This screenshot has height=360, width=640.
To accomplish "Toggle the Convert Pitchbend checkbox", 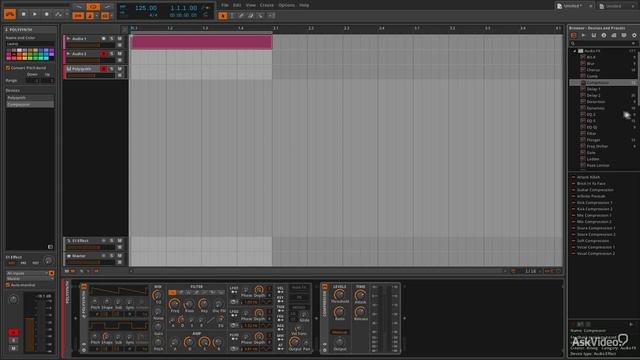I will [x=8, y=68].
